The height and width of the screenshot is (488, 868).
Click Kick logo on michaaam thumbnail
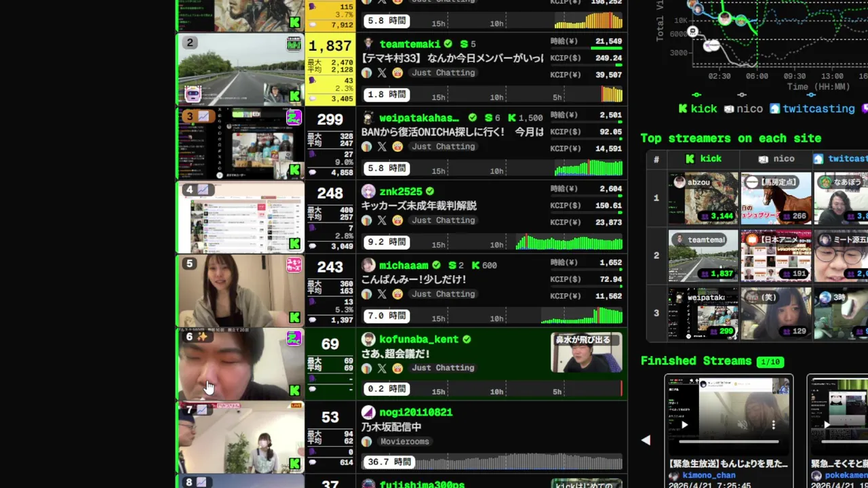click(294, 317)
